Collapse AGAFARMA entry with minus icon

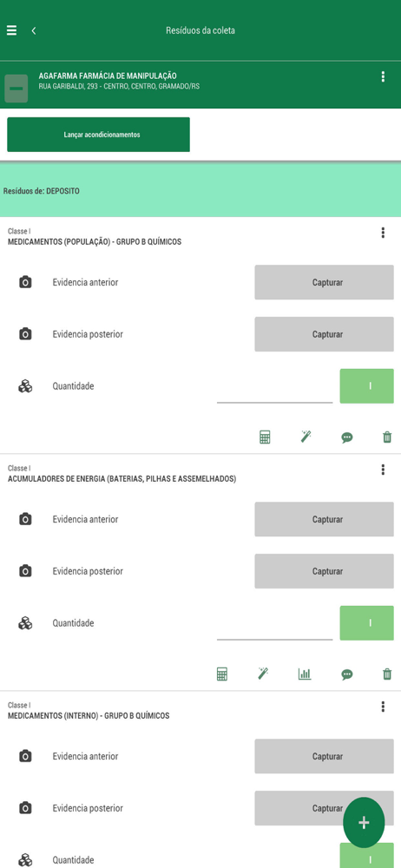(16, 89)
